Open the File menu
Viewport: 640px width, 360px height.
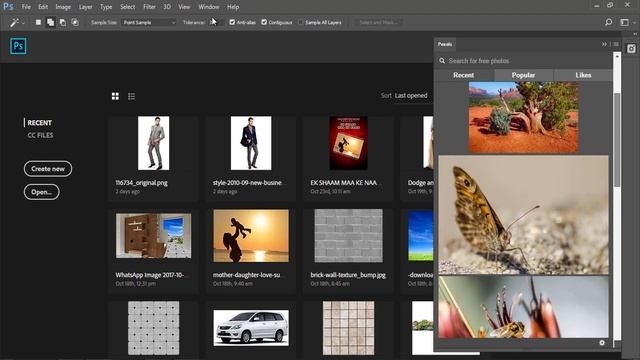coord(26,7)
